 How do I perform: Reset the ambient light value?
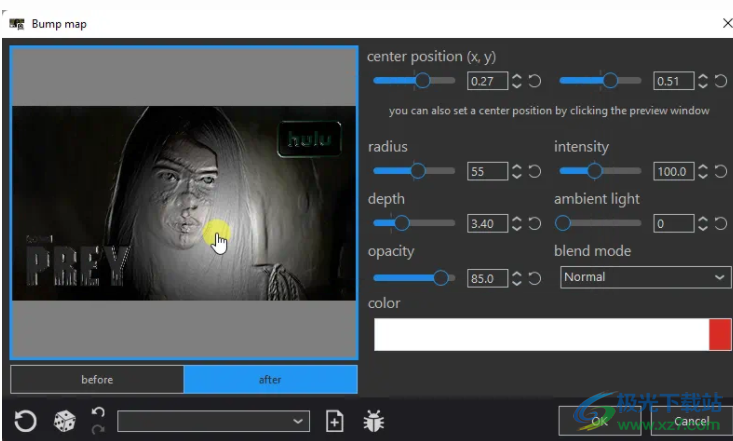click(x=721, y=224)
